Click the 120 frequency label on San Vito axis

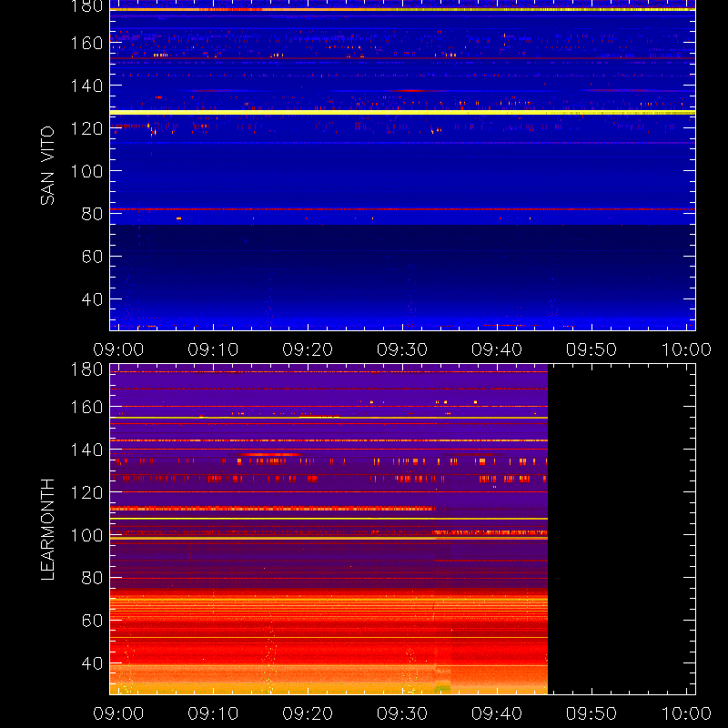[x=86, y=128]
